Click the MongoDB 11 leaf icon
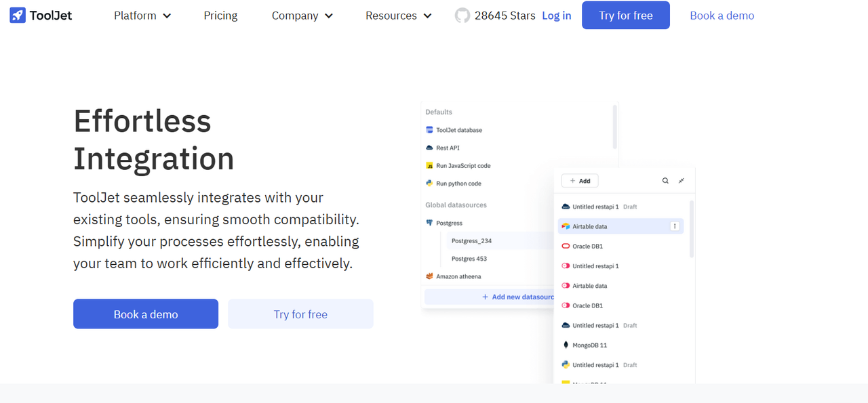The height and width of the screenshot is (403, 868). [566, 345]
